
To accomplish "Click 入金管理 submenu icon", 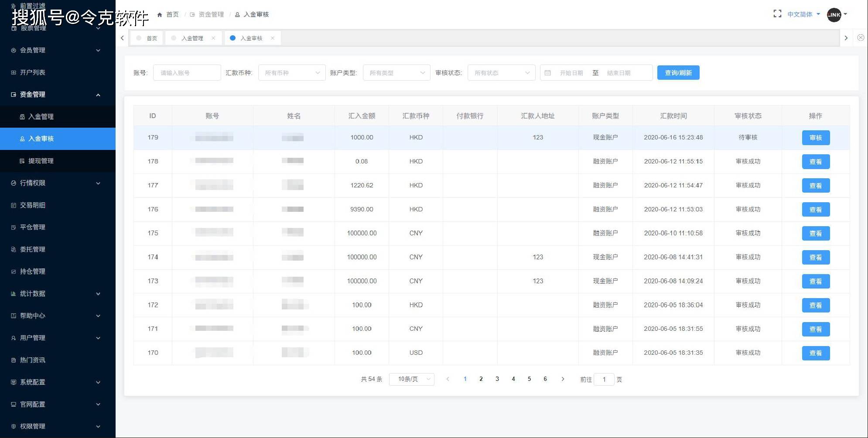I will (x=22, y=117).
